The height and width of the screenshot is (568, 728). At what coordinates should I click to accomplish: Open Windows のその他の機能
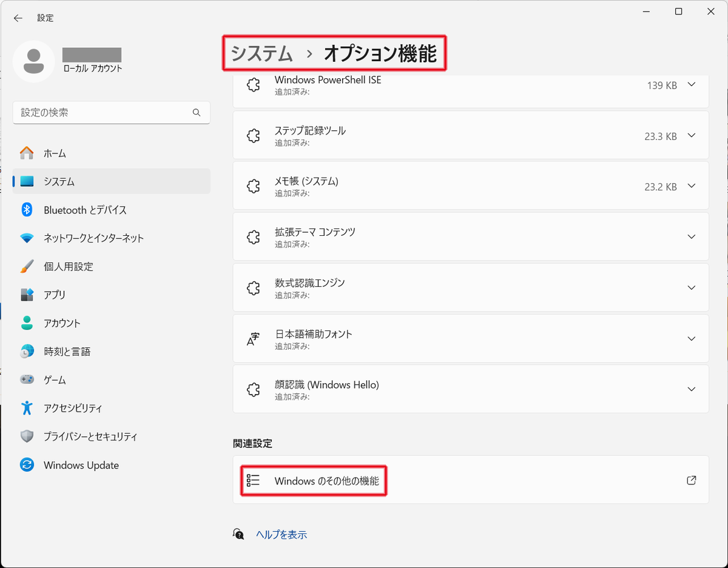coord(471,480)
